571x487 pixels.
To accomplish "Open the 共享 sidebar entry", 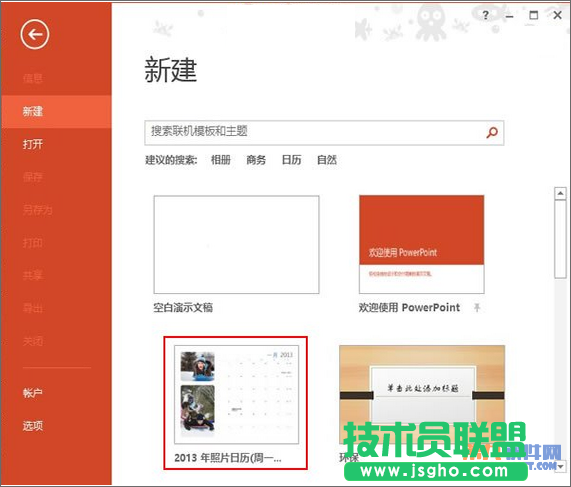I will (33, 275).
